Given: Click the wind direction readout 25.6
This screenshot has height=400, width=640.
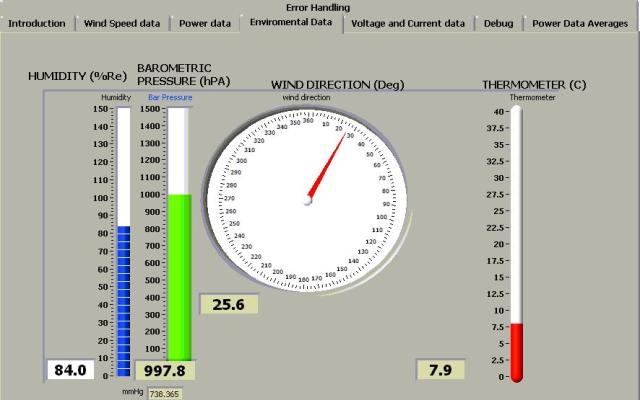Looking at the screenshot, I should (x=229, y=304).
